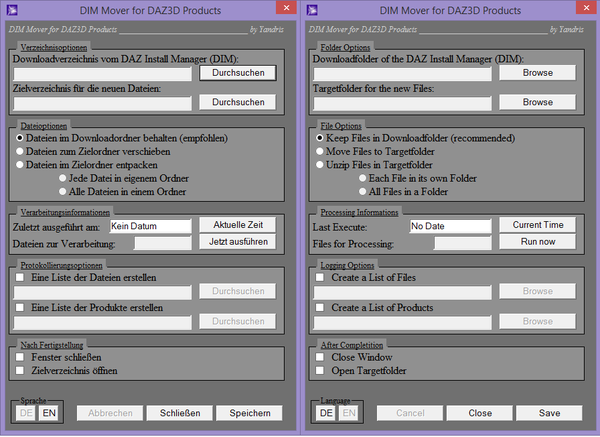The height and width of the screenshot is (437, 600).
Task: Click the file list path field under 'Eine Liste der Dateien erstellen'
Action: (103, 293)
